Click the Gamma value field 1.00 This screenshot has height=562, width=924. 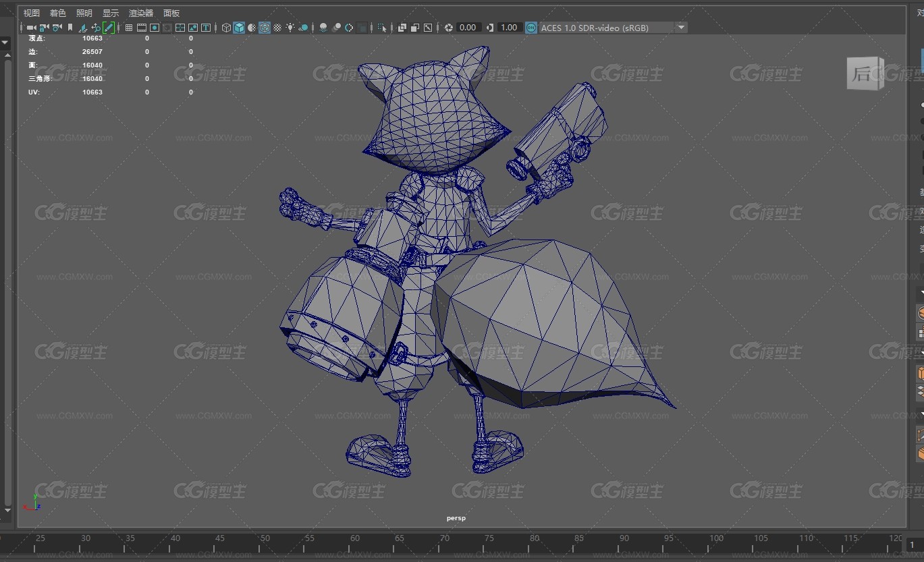510,28
